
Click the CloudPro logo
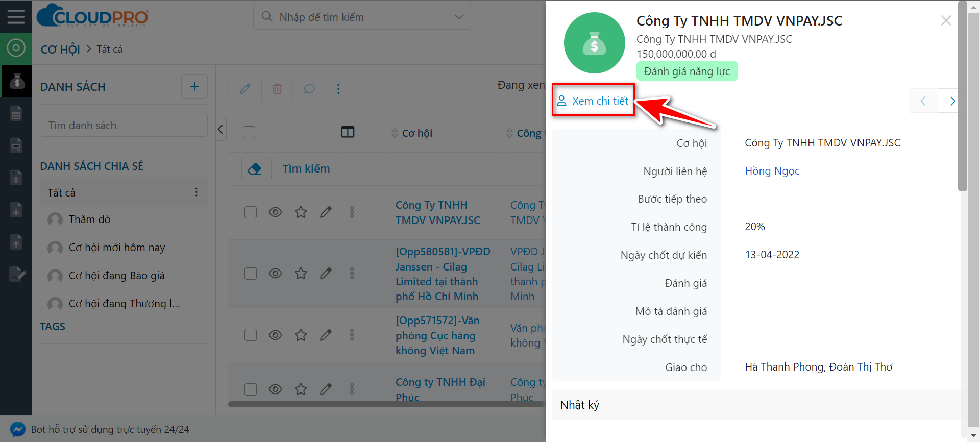92,15
